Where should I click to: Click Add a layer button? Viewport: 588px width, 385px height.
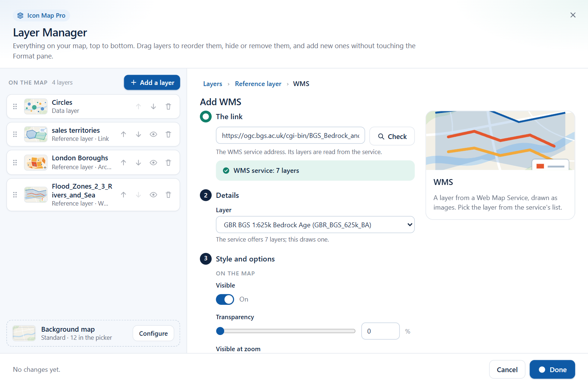tap(152, 82)
